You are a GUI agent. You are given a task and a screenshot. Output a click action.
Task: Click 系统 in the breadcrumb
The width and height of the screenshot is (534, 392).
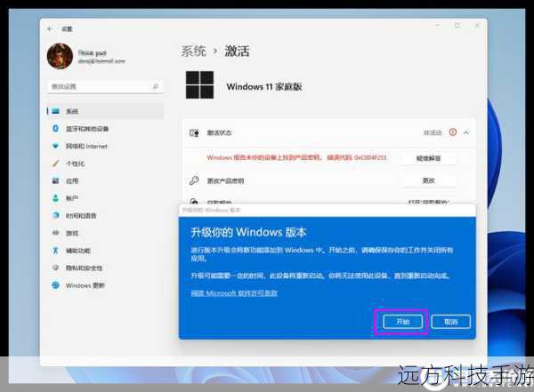[193, 52]
